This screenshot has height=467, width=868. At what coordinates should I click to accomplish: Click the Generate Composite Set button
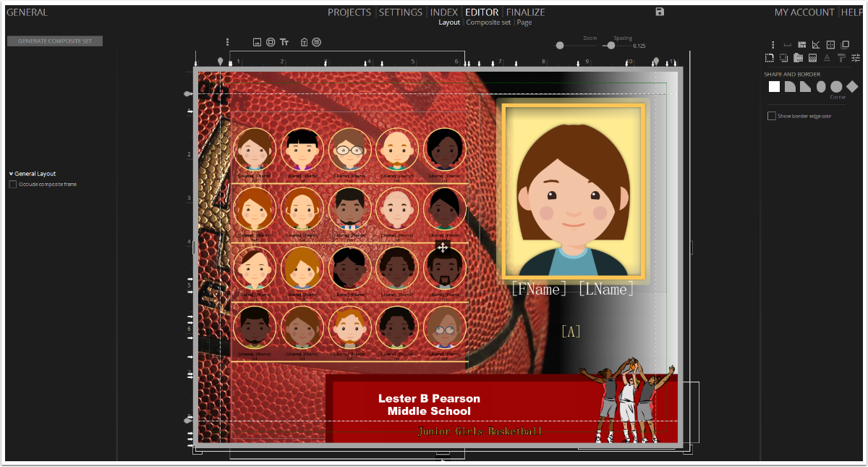(x=55, y=41)
